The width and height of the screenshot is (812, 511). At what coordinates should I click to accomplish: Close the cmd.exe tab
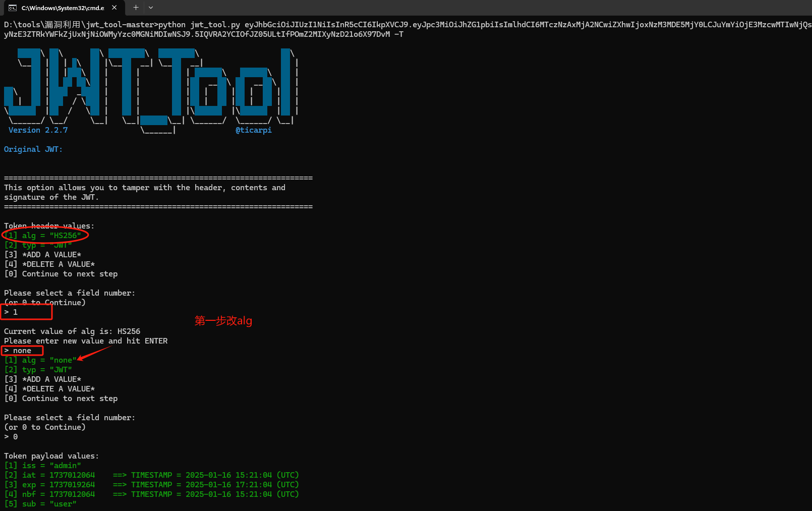(114, 8)
